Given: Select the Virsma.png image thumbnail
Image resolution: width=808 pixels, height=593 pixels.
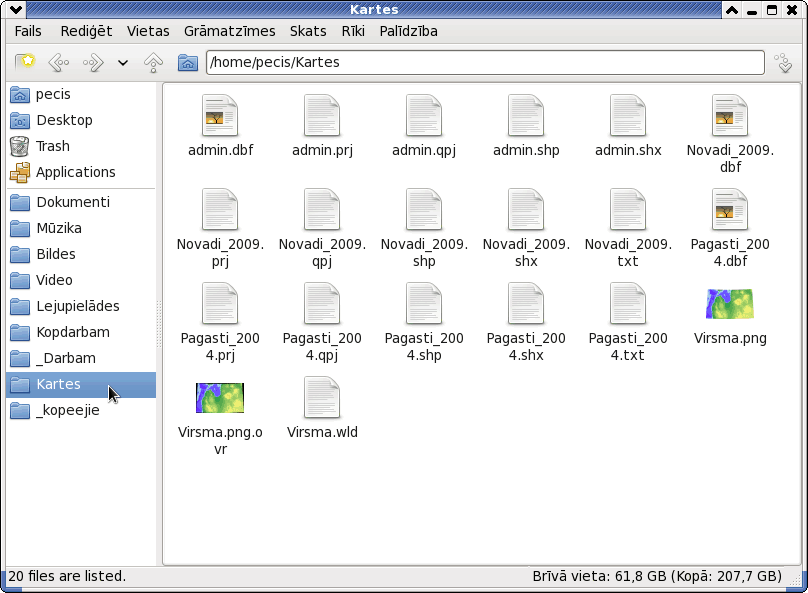Looking at the screenshot, I should pyautogui.click(x=730, y=303).
